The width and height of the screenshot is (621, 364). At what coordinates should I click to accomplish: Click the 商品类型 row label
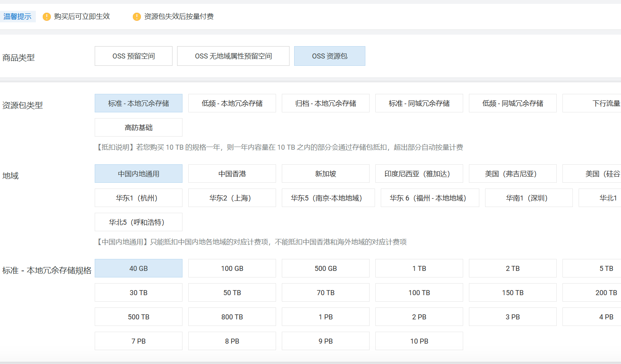(18, 58)
